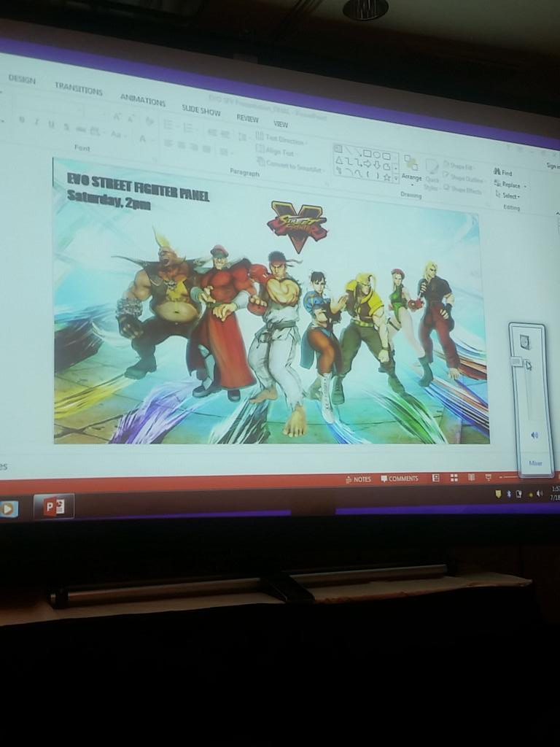
Task: Toggle strikethrough formatting
Action: (80, 129)
